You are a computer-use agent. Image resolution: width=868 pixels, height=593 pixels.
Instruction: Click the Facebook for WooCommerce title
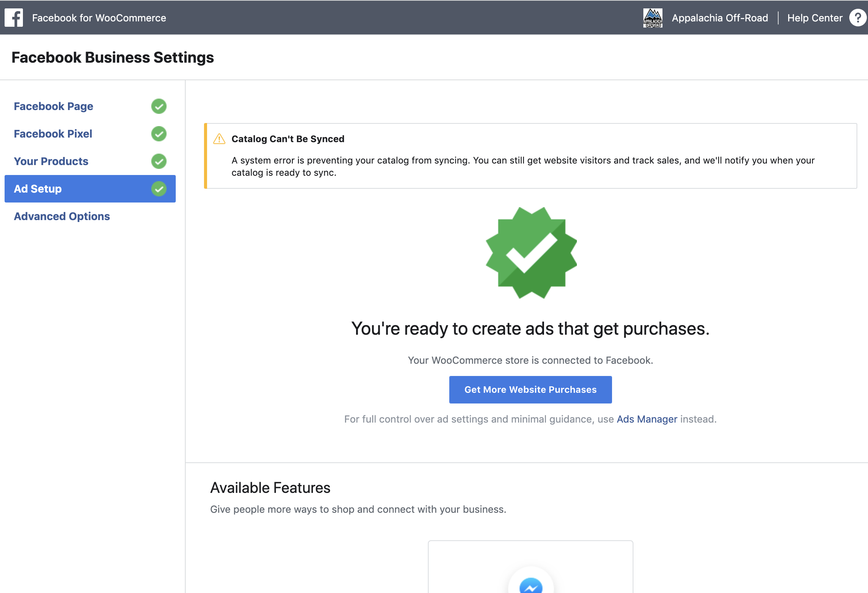[99, 18]
